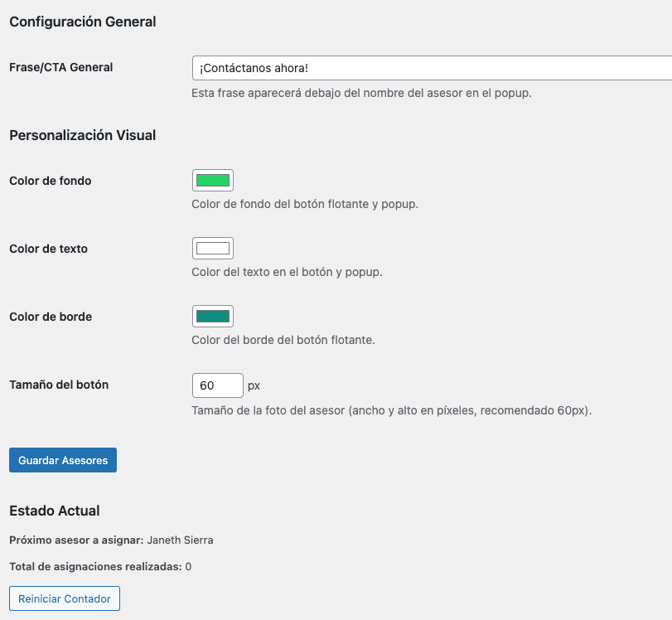Screen dimensions: 672x620
Task: Click the 'Tamaño del botón' label
Action: tap(59, 385)
